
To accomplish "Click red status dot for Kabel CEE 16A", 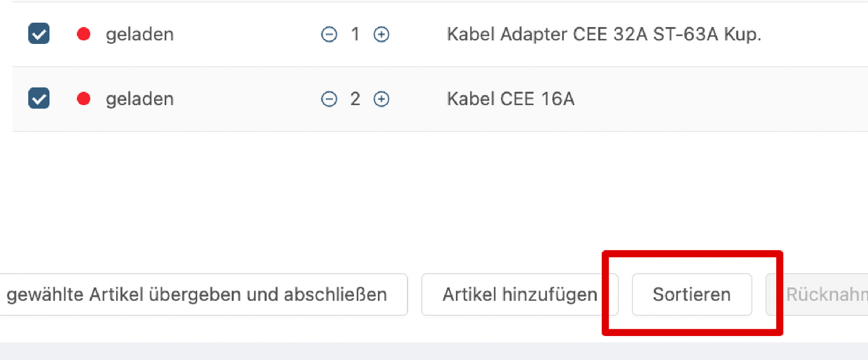I will pyautogui.click(x=84, y=99).
